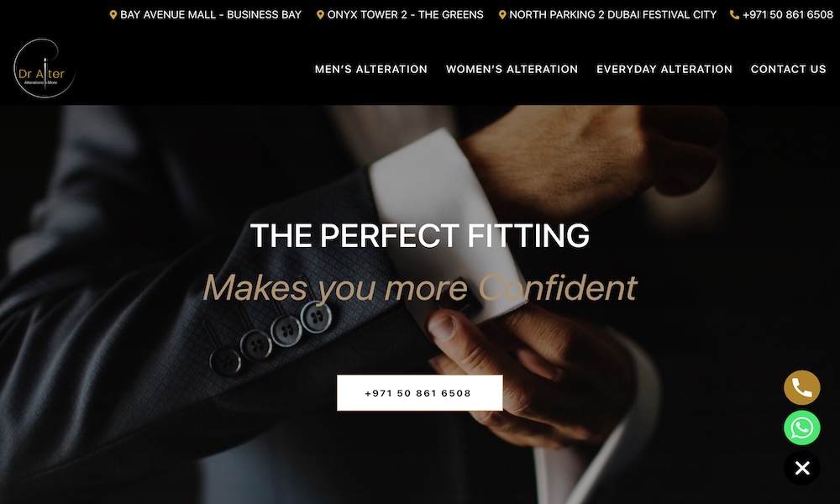The height and width of the screenshot is (504, 840).
Task: Click the phone handset icon in top bar
Action: click(x=734, y=15)
